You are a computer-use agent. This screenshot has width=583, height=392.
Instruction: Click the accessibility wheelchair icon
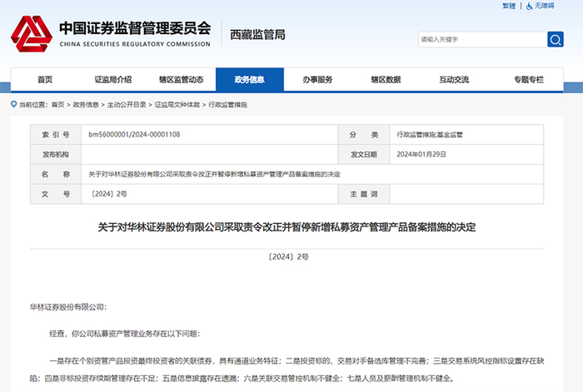coord(529,6)
